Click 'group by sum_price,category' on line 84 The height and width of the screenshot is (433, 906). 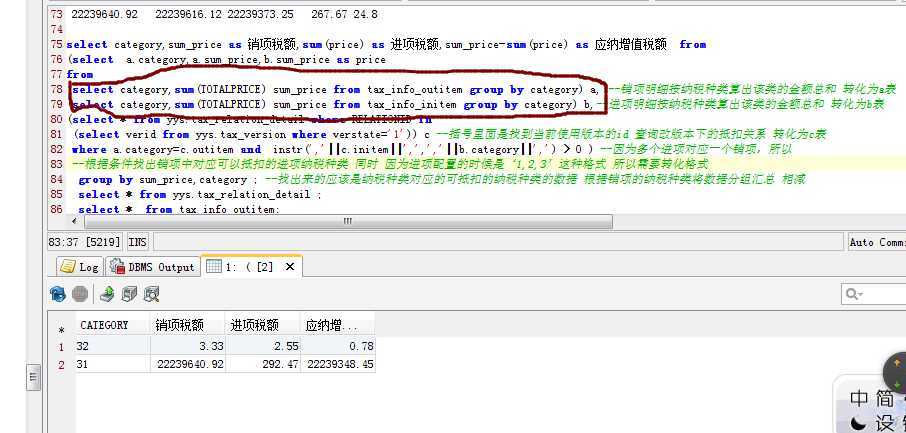click(163, 180)
